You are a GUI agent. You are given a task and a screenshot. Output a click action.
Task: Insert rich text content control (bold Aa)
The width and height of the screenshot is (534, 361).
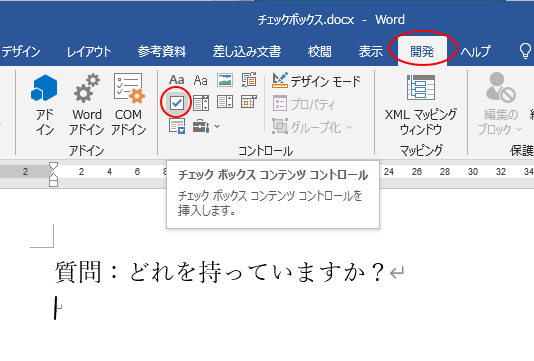tap(176, 80)
